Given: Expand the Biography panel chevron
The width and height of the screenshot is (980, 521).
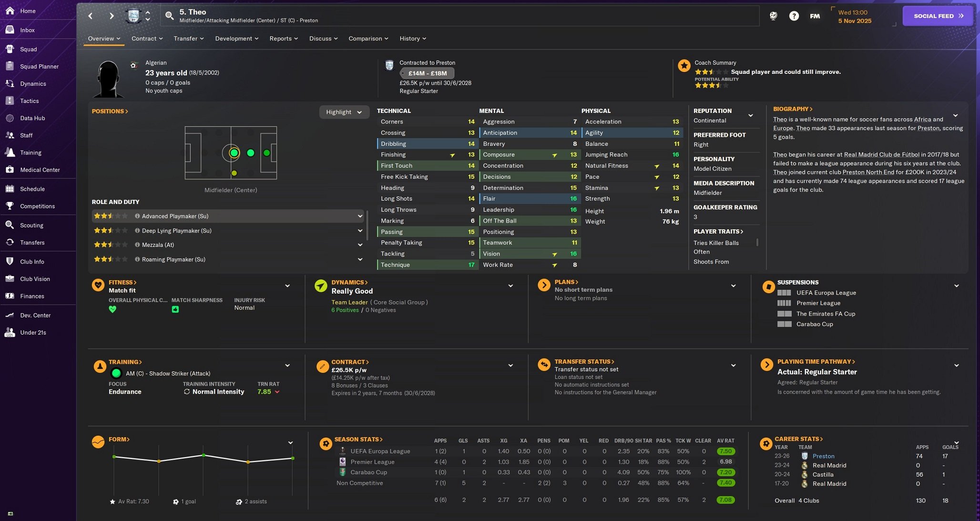Looking at the screenshot, I should [955, 115].
